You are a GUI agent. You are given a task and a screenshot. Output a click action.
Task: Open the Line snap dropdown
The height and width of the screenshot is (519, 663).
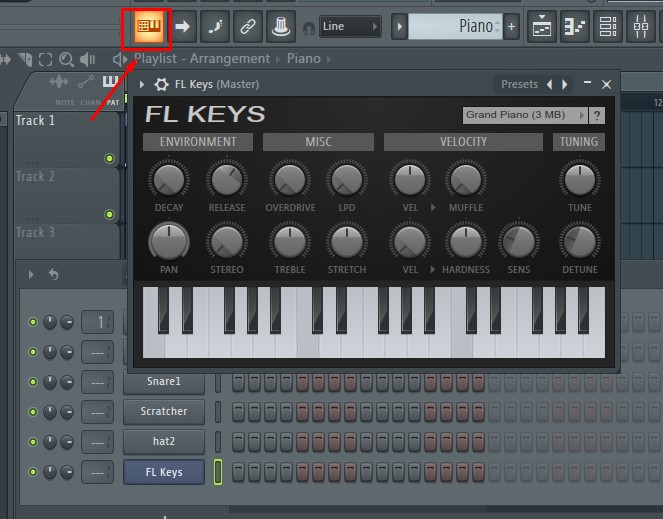(350, 27)
